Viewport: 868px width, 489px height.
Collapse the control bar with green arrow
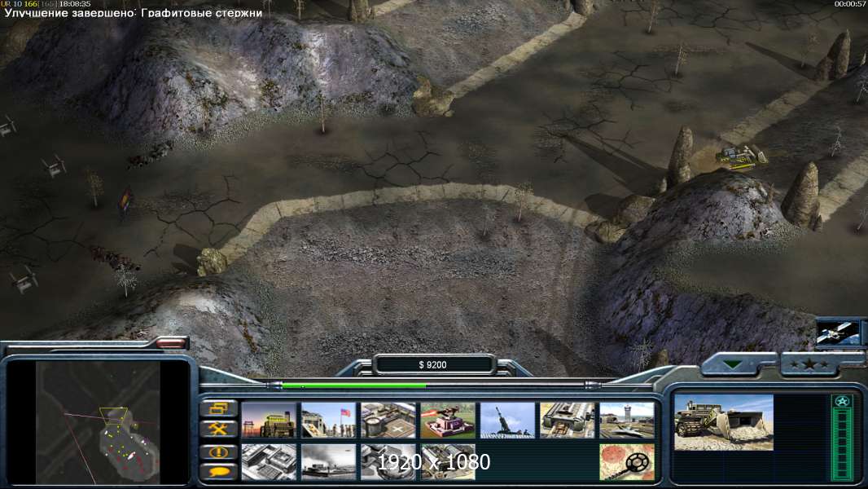[734, 364]
